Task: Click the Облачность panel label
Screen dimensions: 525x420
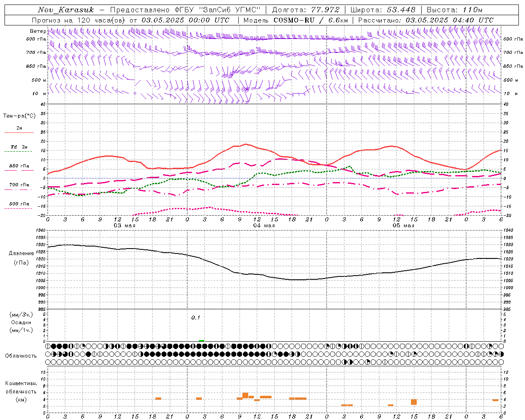Action: click(x=21, y=356)
